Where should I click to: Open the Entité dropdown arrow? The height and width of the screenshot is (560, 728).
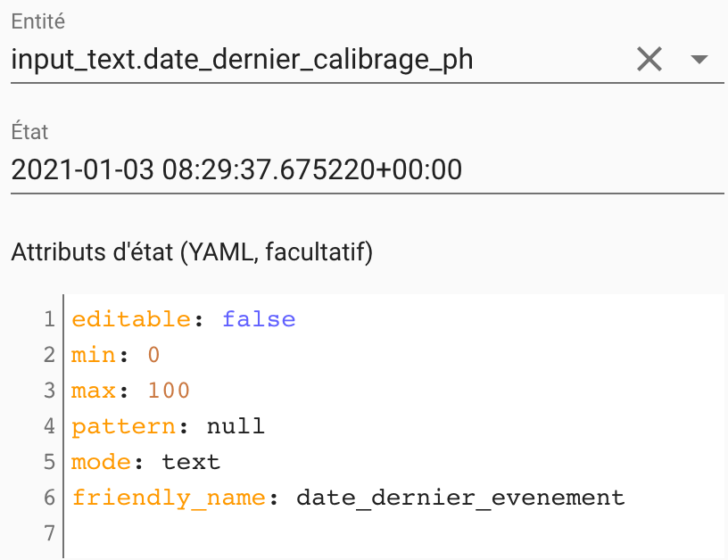click(699, 60)
